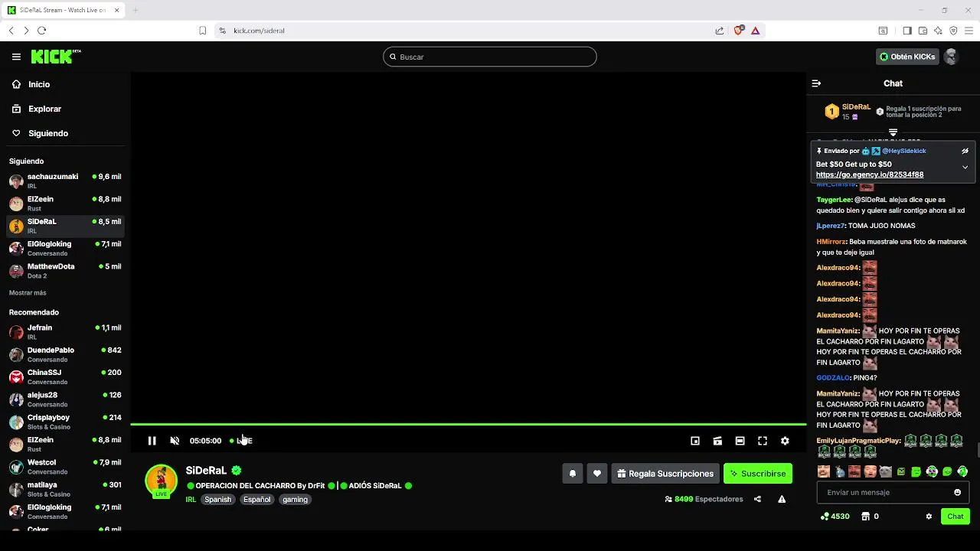Focus the Buscar search field
Image resolution: width=980 pixels, height=551 pixels.
pos(490,57)
